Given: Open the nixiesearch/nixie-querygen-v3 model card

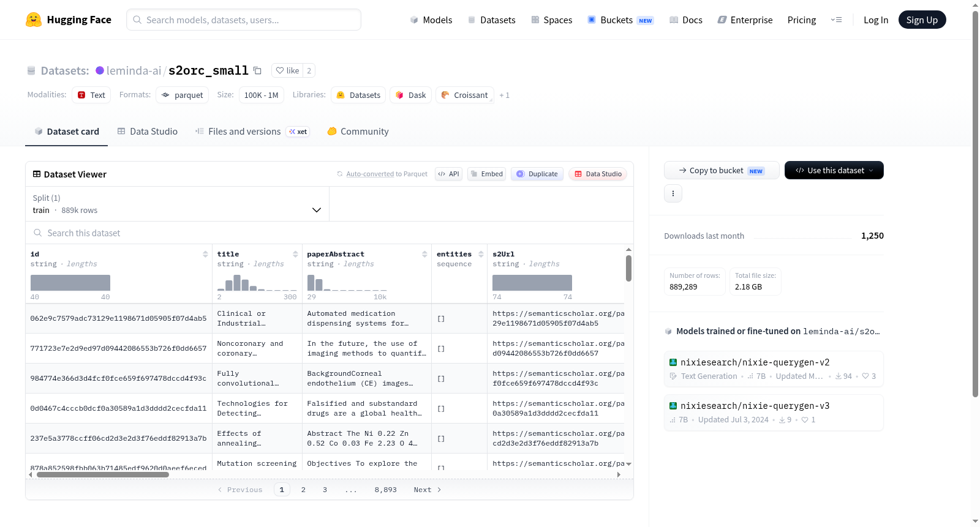Looking at the screenshot, I should pos(774,413).
